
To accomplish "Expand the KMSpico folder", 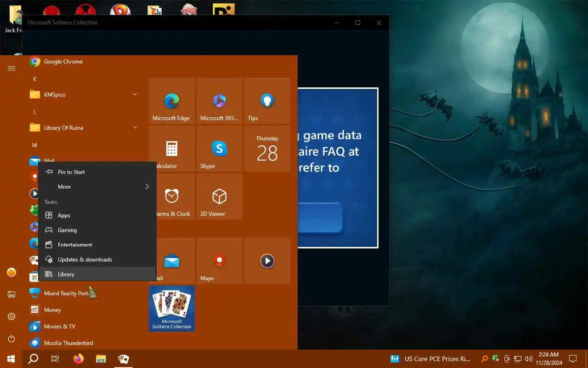I will (x=84, y=94).
